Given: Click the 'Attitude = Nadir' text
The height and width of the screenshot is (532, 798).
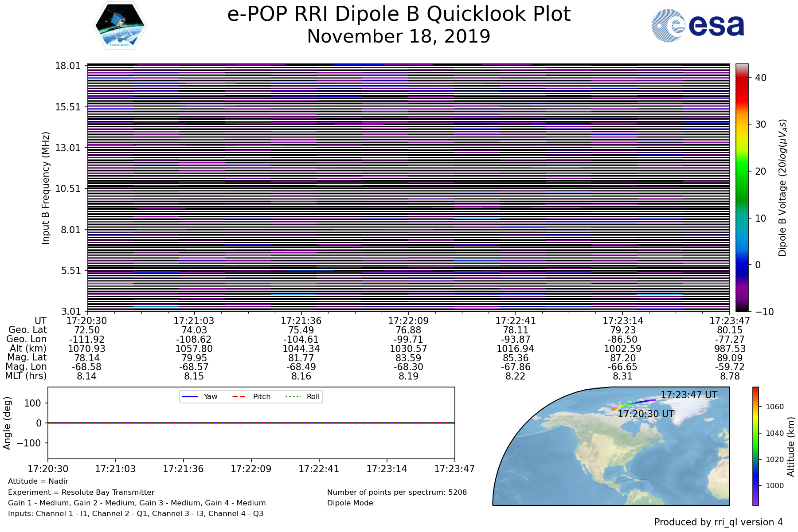Looking at the screenshot, I should point(38,481).
